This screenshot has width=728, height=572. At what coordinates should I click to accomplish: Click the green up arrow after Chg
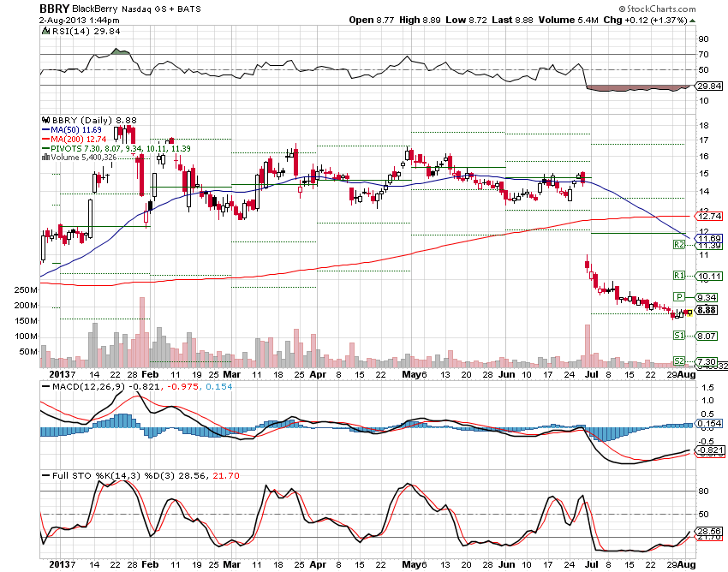692,21
